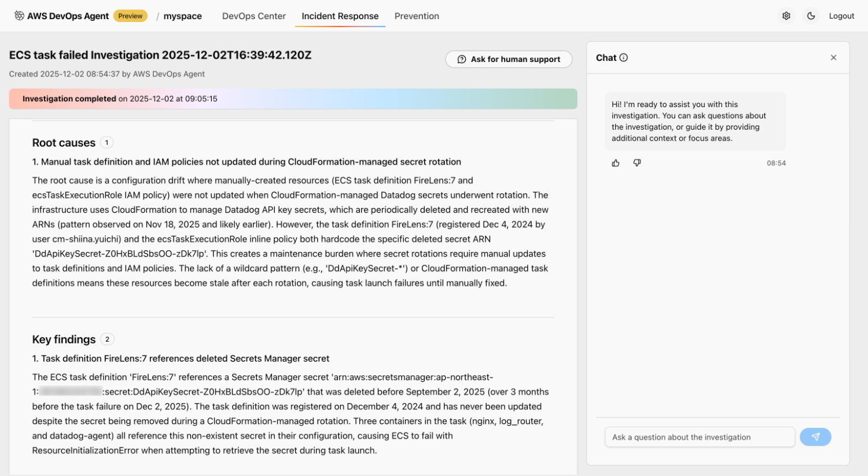Image resolution: width=868 pixels, height=476 pixels.
Task: Toggle dark mode with the moon icon
Action: click(x=811, y=16)
